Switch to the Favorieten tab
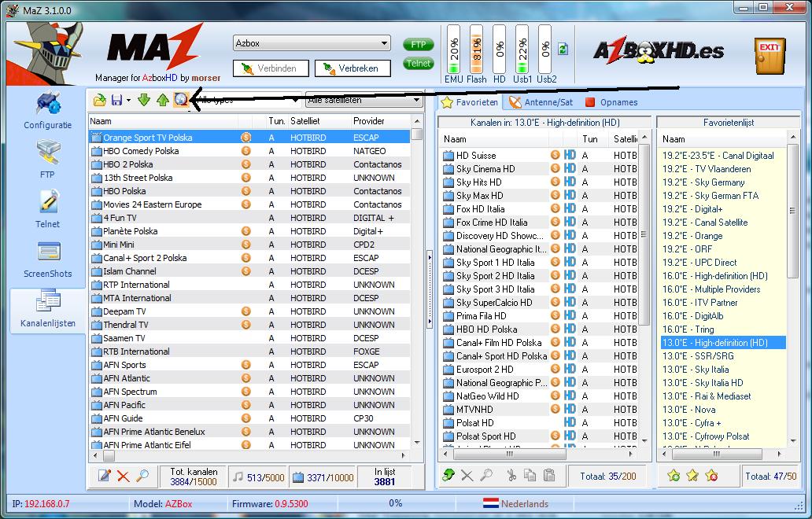Image resolution: width=812 pixels, height=519 pixels. (470, 102)
